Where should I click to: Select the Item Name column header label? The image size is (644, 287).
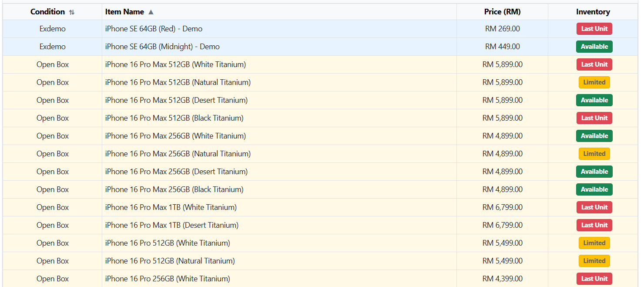[x=124, y=12]
